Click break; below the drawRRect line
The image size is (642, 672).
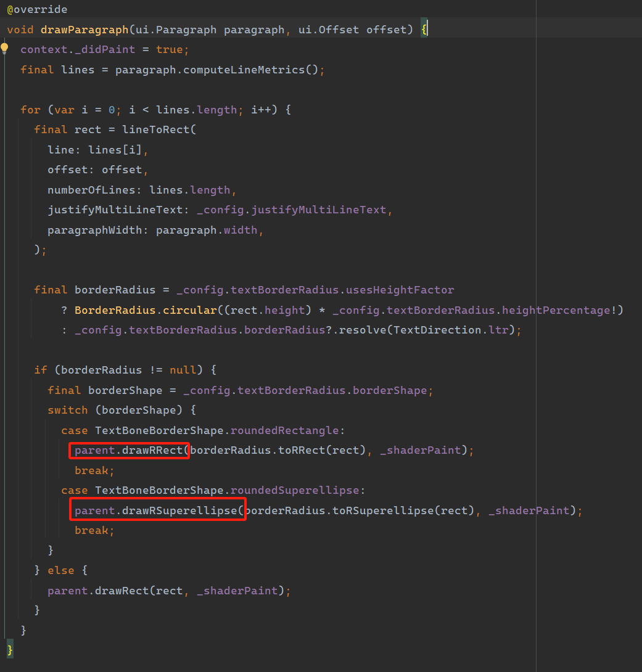point(94,470)
